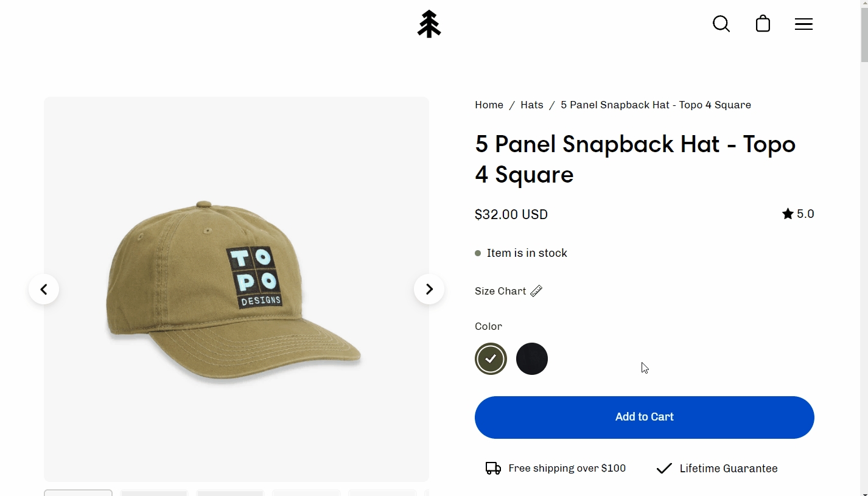Click the product name in the breadcrumb
Viewport: 868px width, 496px height.
656,105
